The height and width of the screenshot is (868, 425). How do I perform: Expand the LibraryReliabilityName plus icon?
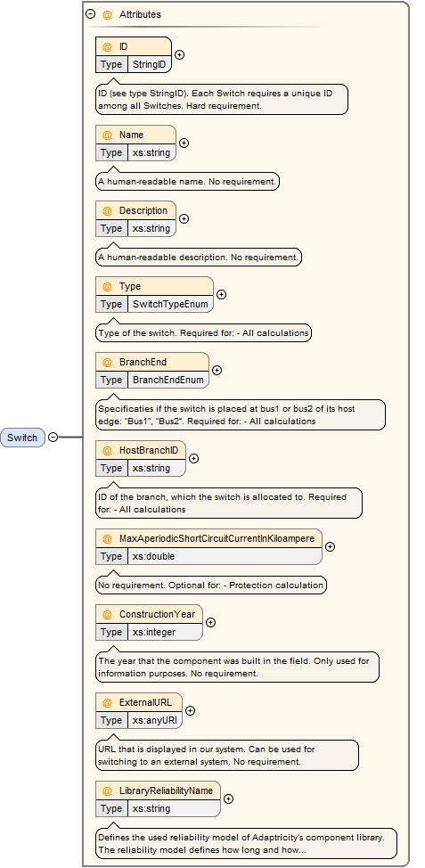228,798
